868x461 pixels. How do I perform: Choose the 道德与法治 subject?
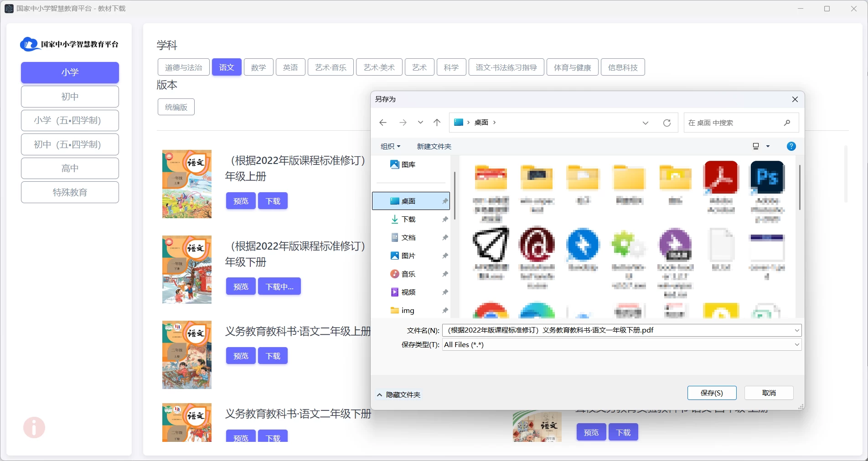tap(183, 67)
